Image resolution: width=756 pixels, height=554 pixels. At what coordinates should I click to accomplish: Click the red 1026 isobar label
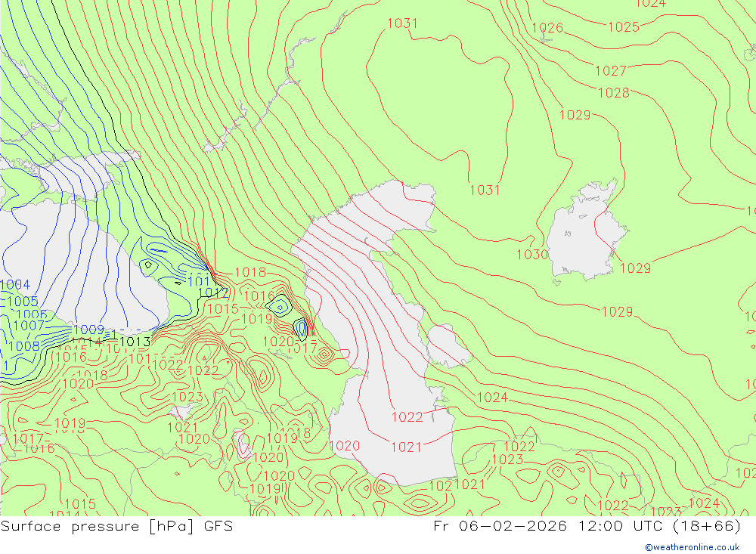tap(547, 28)
